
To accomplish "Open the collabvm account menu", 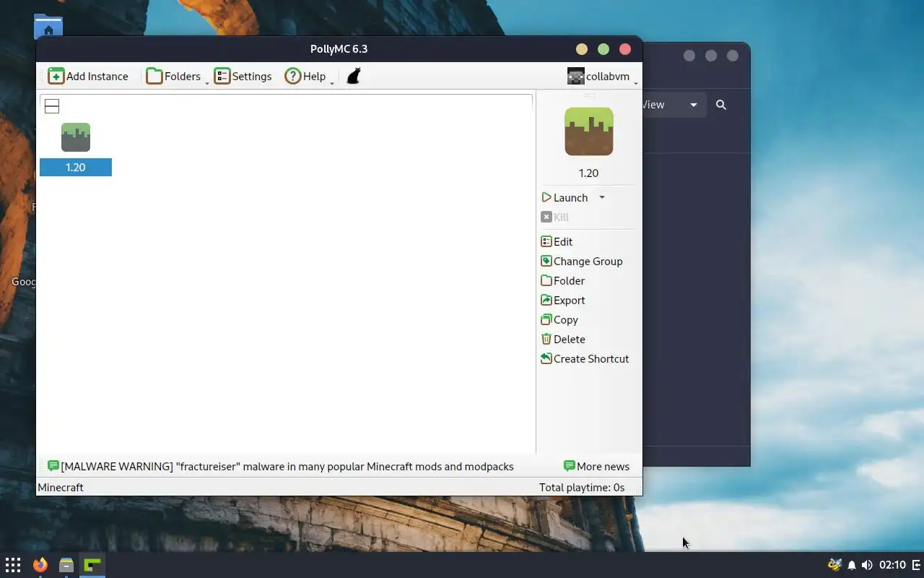I will pyautogui.click(x=599, y=76).
